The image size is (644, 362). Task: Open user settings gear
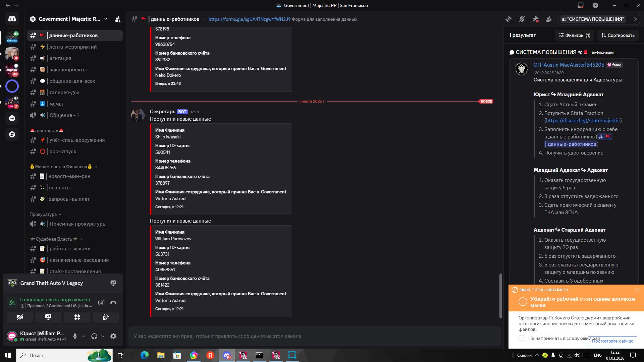click(x=113, y=336)
